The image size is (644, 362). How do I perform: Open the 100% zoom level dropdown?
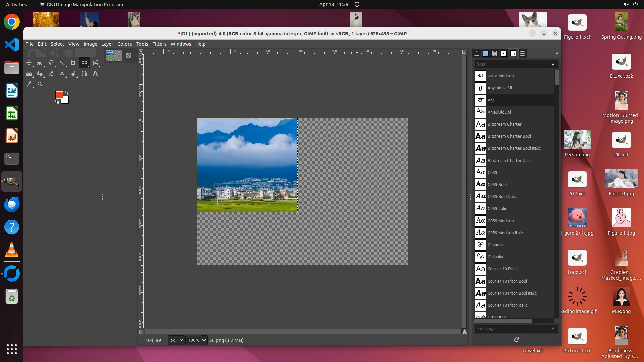[204, 340]
